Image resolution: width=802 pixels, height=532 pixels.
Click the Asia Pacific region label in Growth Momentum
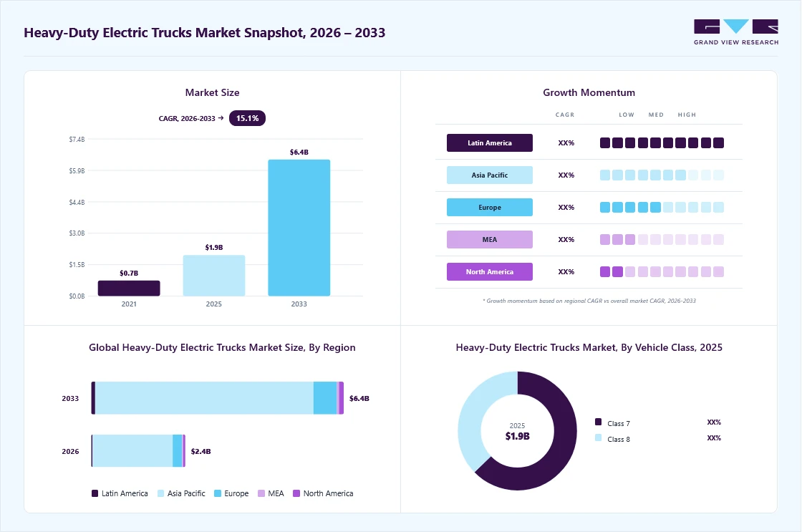pyautogui.click(x=490, y=175)
